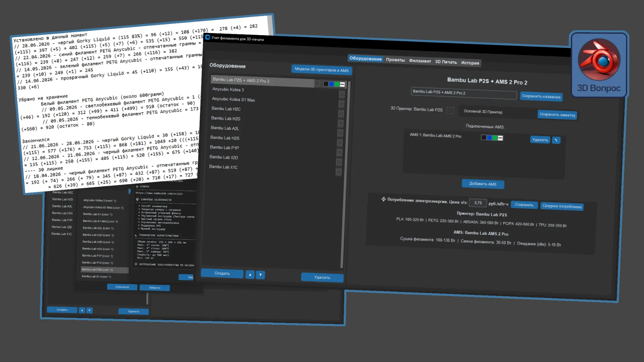This screenshot has width=644, height=362.
Task: Click the 3.75 electricity price field
Action: (478, 203)
